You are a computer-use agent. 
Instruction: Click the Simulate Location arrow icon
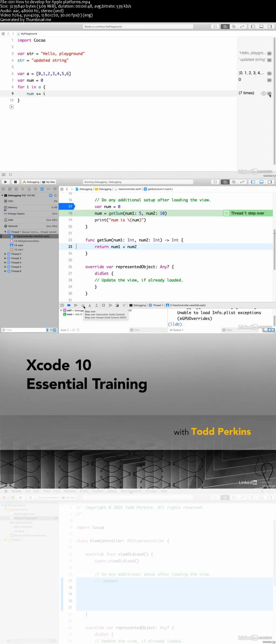tap(124, 305)
